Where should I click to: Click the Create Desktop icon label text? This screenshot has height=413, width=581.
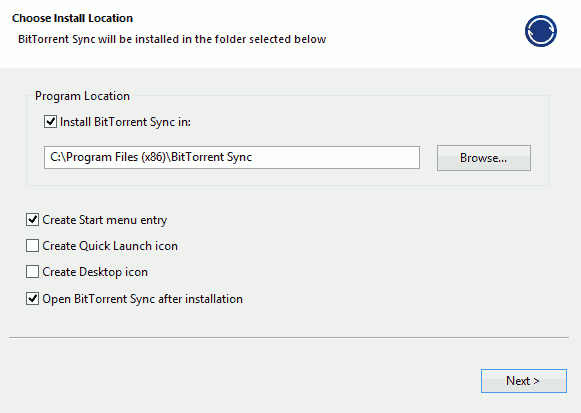(95, 272)
